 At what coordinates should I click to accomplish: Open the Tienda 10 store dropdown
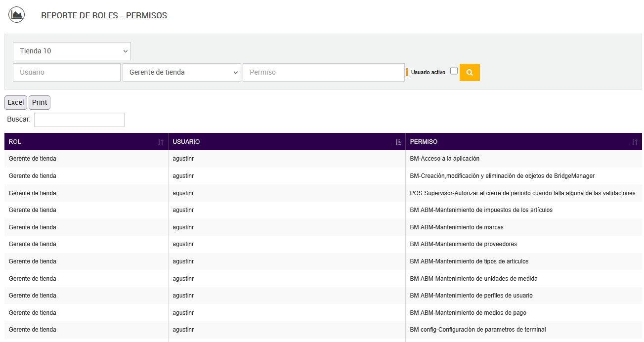point(72,51)
